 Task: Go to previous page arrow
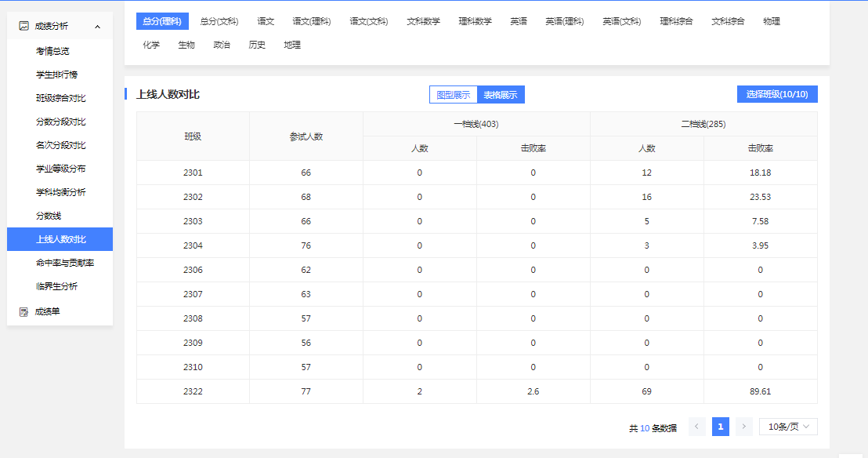pos(696,427)
